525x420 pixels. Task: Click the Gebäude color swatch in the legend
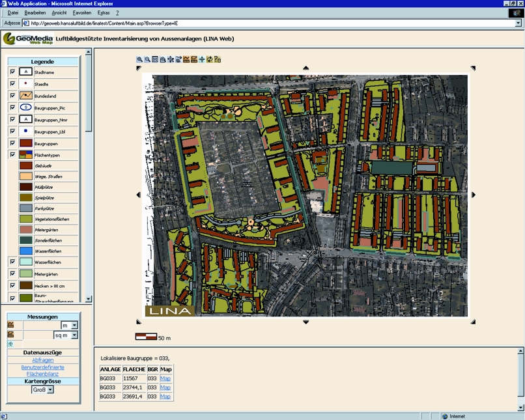point(26,166)
